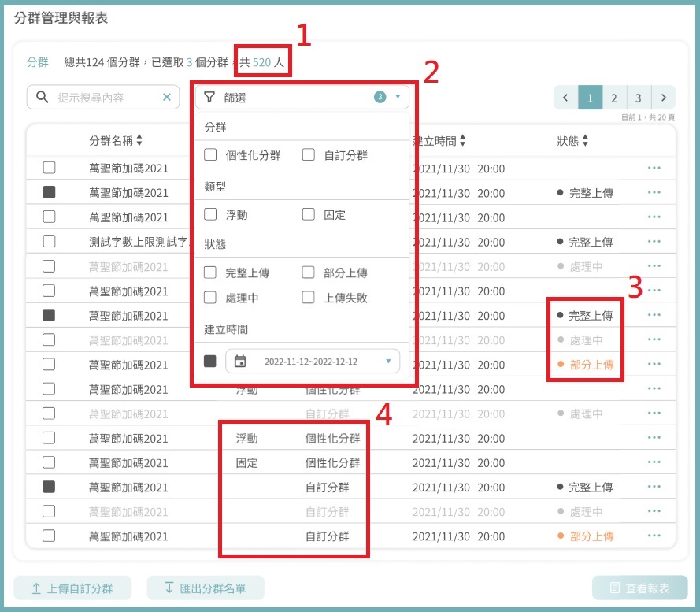This screenshot has width=700, height=612.
Task: Click the 匯出分群名單 button
Action: pos(206,588)
